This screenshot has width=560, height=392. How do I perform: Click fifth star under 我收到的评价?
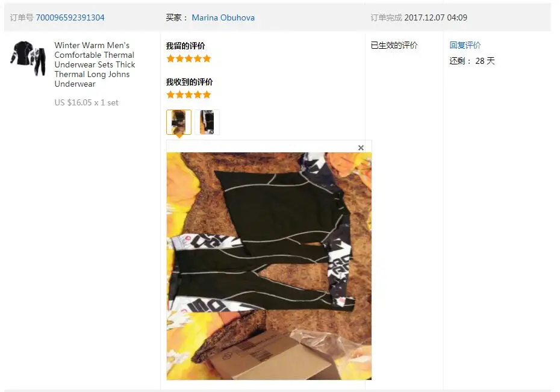207,95
